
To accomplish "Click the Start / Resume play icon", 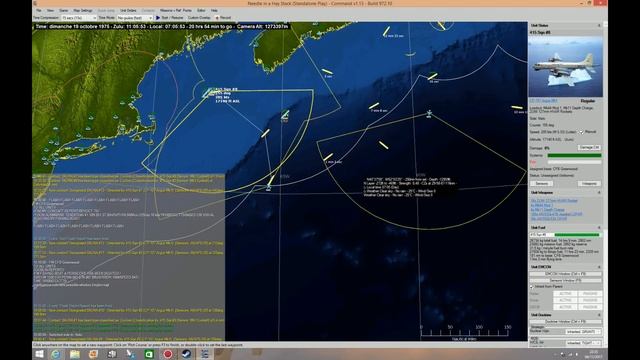I will coord(158,18).
